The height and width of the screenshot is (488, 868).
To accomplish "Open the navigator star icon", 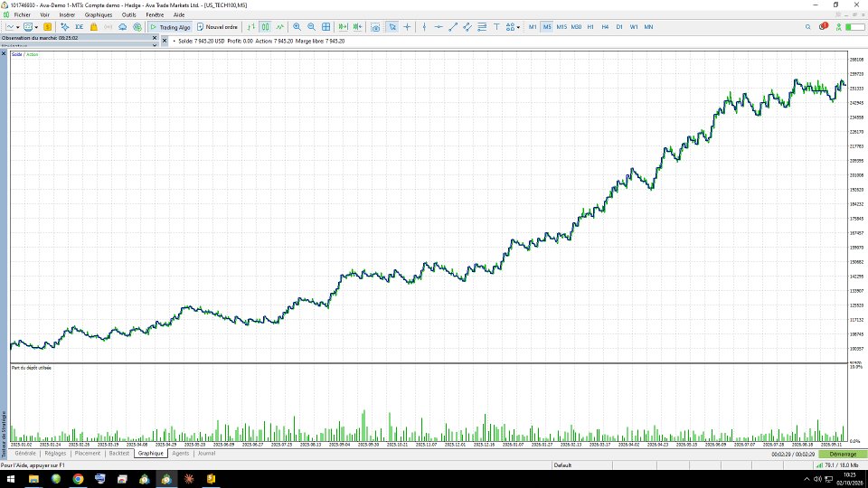I will tap(65, 26).
